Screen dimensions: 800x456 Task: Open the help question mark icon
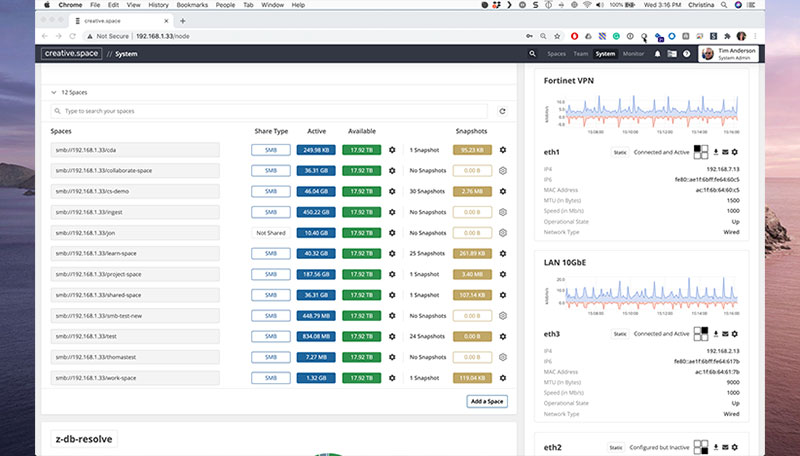(x=687, y=53)
